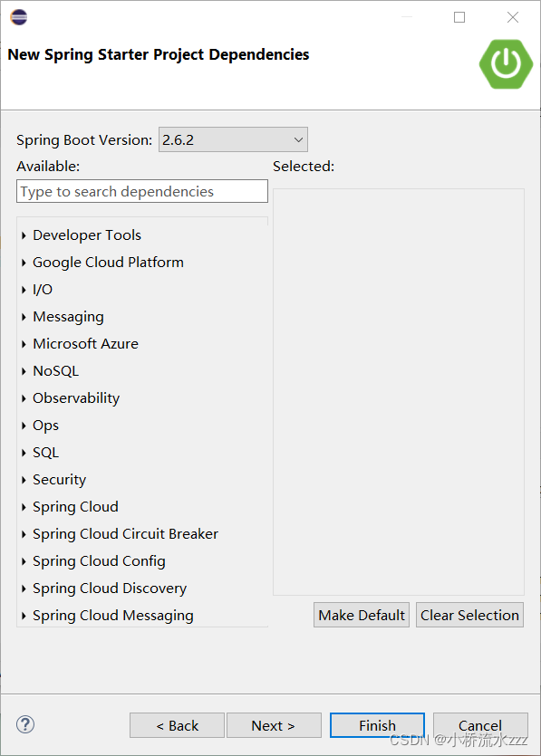
Task: Expand the Google Cloud Platform arrow
Action: tap(24, 263)
